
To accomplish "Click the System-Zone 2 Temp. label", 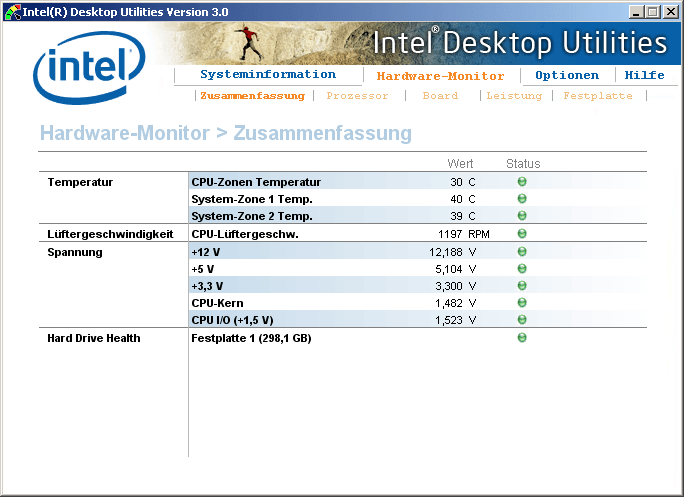I will coord(252,216).
